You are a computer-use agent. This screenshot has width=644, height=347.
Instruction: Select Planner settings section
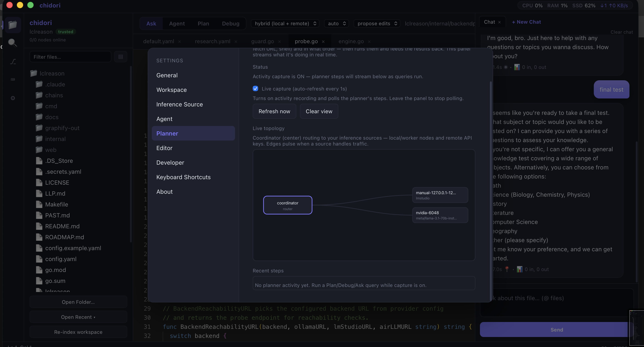point(193,133)
